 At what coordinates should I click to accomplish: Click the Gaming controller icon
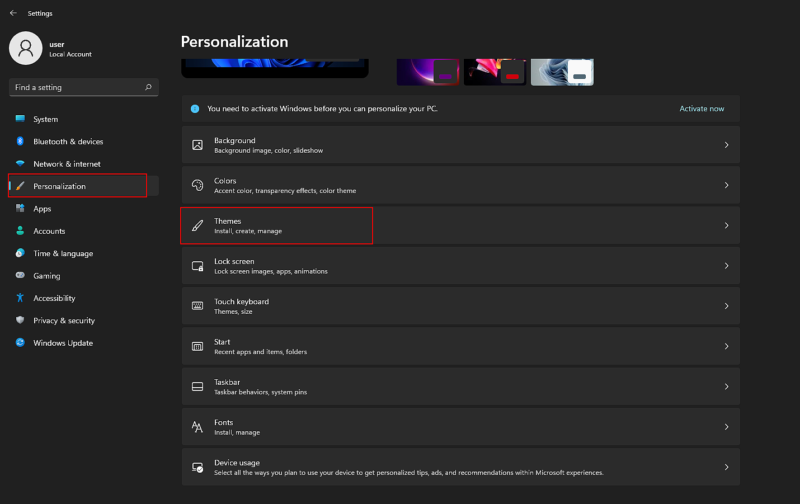coord(20,275)
